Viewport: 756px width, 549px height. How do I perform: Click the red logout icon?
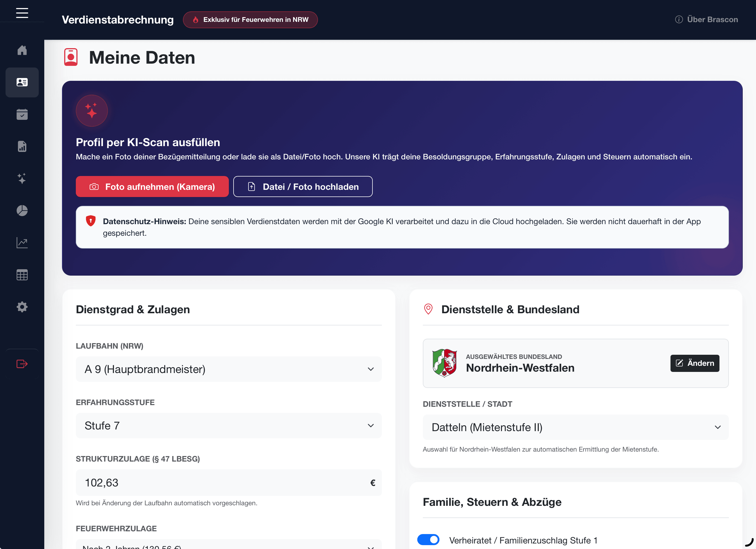coord(22,364)
